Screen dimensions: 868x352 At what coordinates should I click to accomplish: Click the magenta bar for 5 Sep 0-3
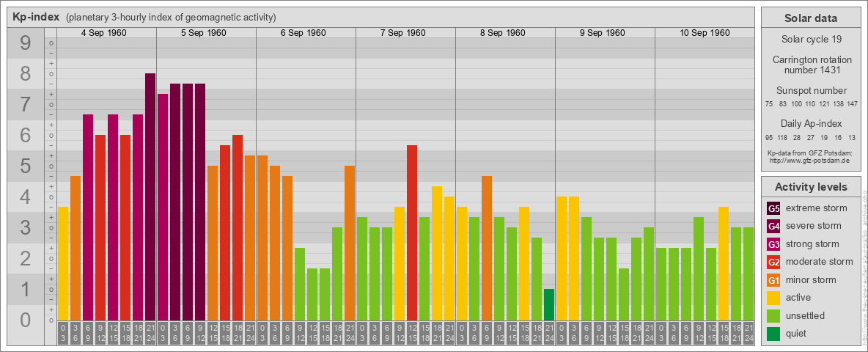pos(163,207)
